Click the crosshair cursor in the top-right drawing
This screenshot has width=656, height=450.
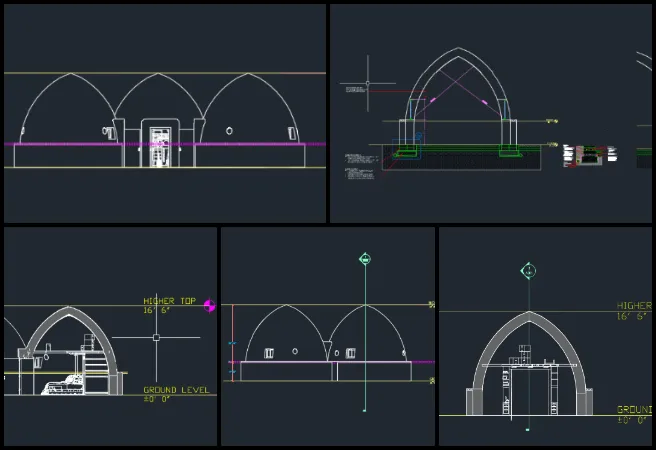click(368, 85)
